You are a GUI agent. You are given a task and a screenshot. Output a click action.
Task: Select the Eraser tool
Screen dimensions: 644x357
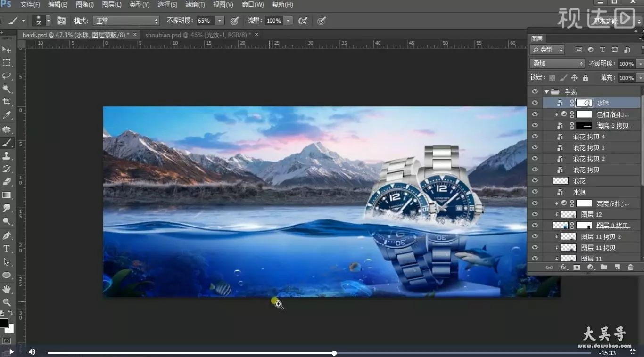pyautogui.click(x=7, y=182)
